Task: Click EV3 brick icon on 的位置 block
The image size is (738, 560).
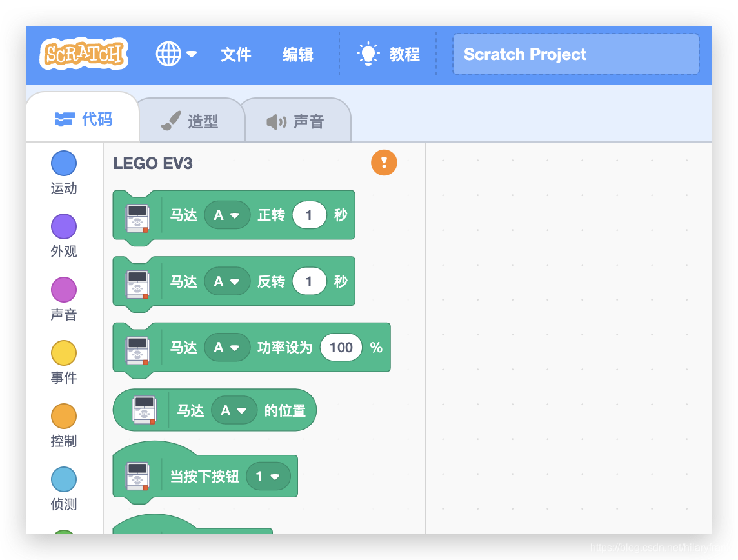Action: [x=145, y=410]
